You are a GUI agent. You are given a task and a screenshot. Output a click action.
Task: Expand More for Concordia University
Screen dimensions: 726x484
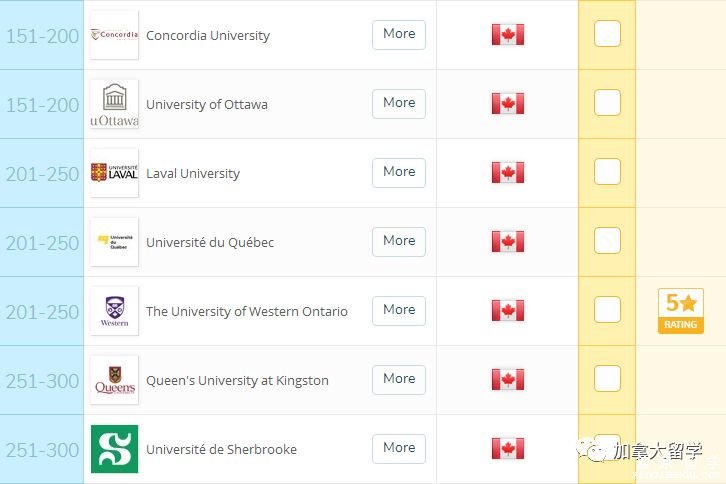pyautogui.click(x=399, y=34)
